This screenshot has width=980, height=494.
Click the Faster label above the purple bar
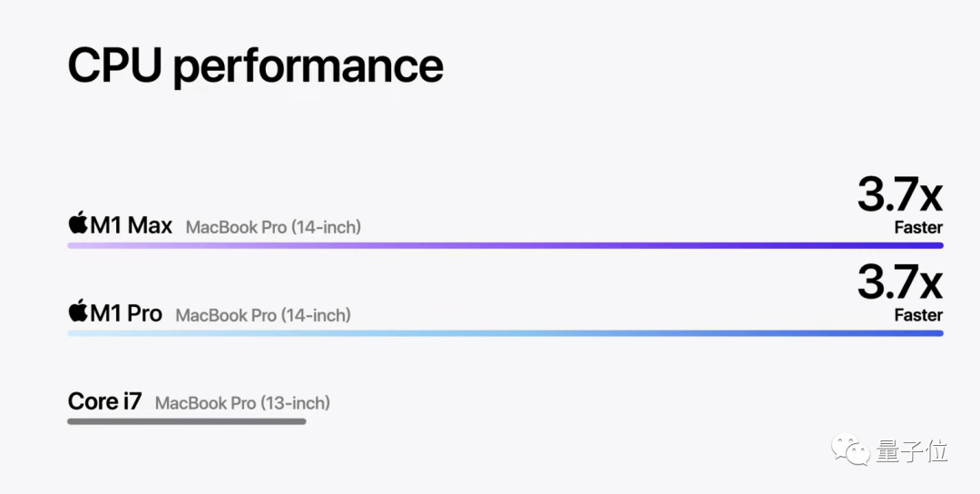918,227
